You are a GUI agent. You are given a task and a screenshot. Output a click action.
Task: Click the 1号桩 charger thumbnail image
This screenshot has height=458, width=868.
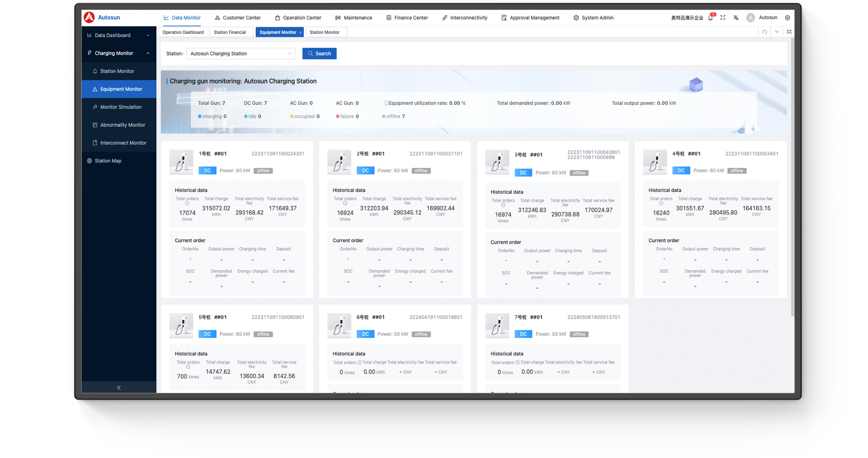181,162
